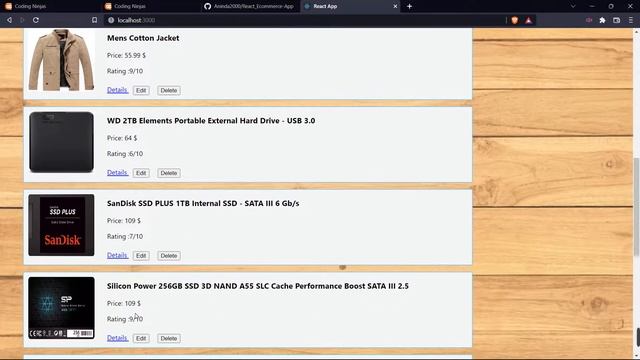Delete the Mens Cotton Jacket product

tap(169, 90)
